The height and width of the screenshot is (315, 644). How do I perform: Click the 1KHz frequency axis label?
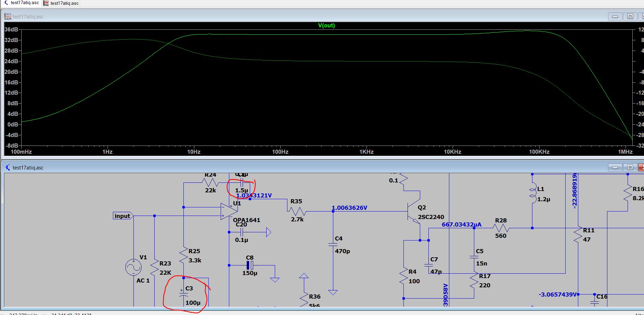pyautogui.click(x=366, y=152)
